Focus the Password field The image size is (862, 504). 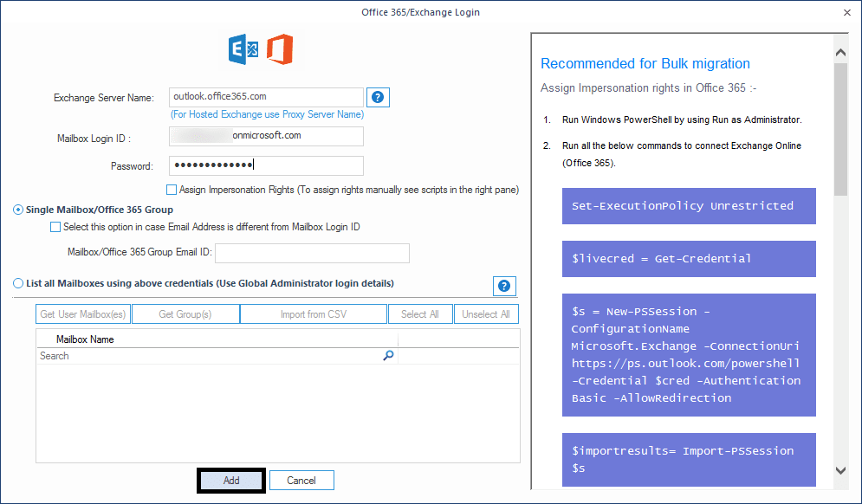[x=266, y=165]
